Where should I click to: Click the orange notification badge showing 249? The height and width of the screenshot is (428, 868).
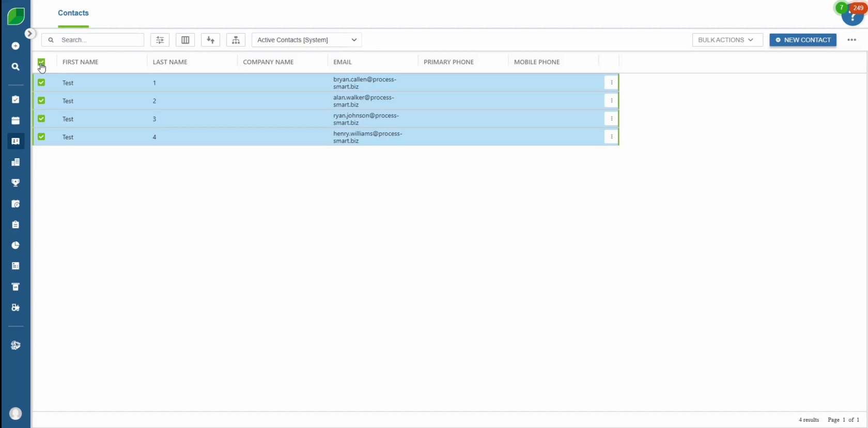point(858,8)
